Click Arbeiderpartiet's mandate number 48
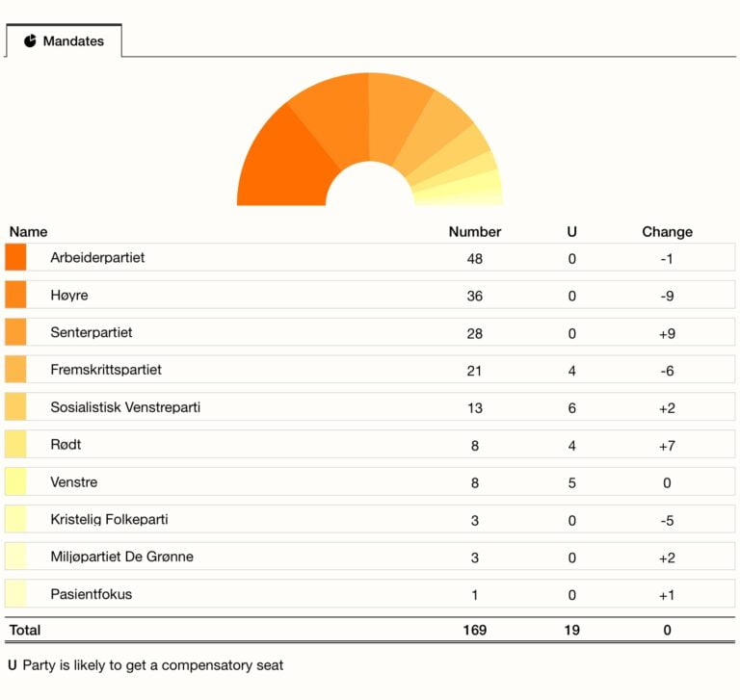Viewport: 740px width, 700px height. pyautogui.click(x=475, y=258)
